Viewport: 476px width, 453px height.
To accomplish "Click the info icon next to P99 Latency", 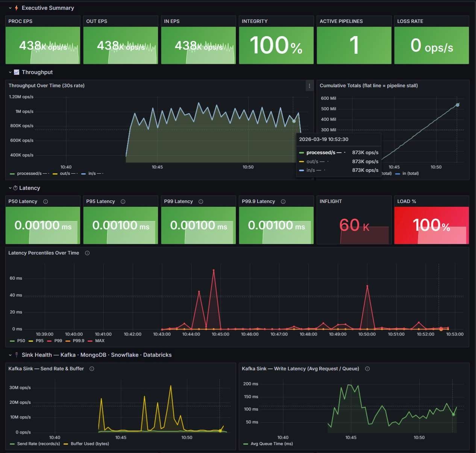I will (x=201, y=202).
